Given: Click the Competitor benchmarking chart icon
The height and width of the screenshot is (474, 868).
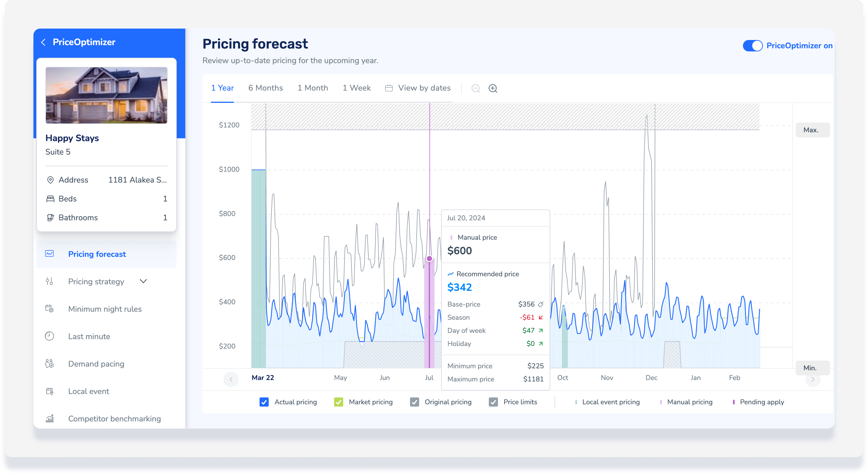Looking at the screenshot, I should (49, 418).
